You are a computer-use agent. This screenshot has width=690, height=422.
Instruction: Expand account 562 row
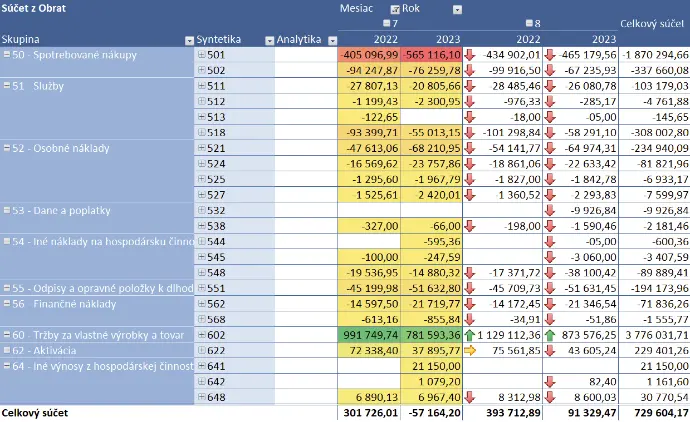coord(202,304)
